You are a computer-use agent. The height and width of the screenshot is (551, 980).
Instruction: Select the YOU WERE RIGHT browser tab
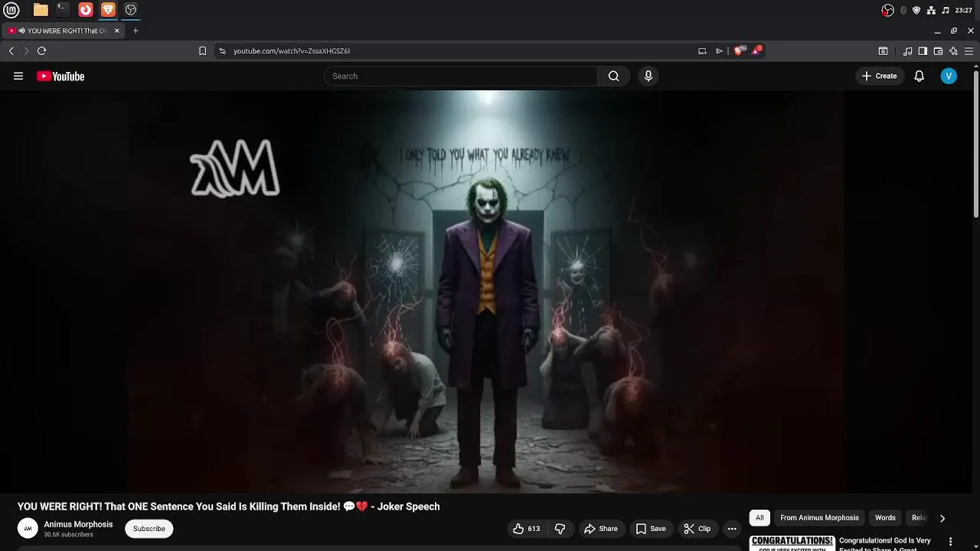(64, 31)
